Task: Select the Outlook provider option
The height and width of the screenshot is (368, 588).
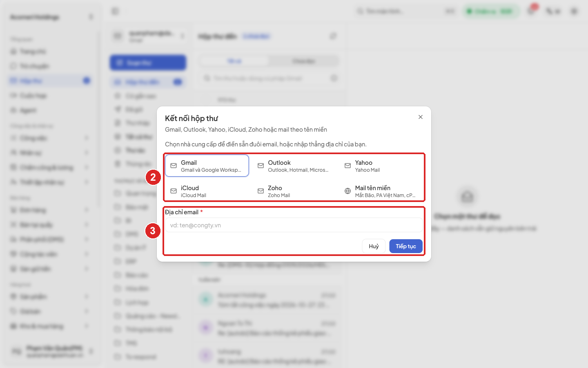Action: point(294,166)
